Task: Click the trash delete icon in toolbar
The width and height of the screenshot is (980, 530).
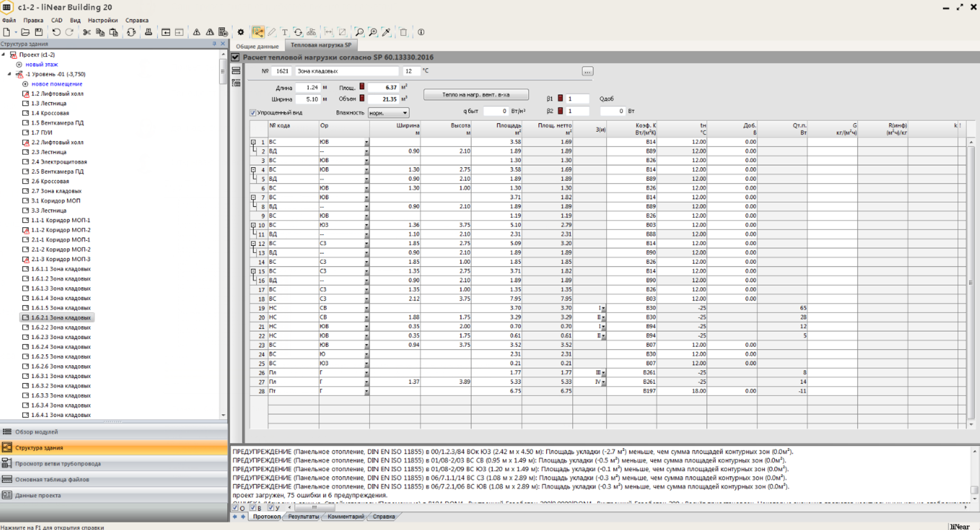Action: pos(404,32)
